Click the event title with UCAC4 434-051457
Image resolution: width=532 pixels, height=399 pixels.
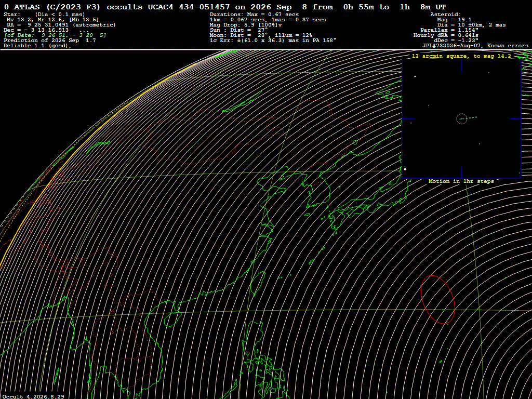(225, 7)
